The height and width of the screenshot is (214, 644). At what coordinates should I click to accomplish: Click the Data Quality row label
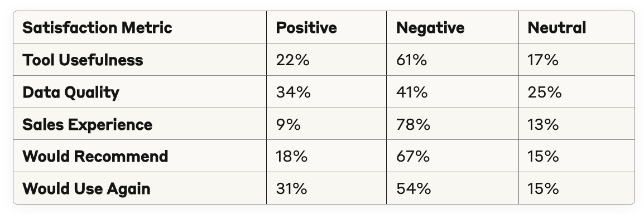(x=71, y=93)
